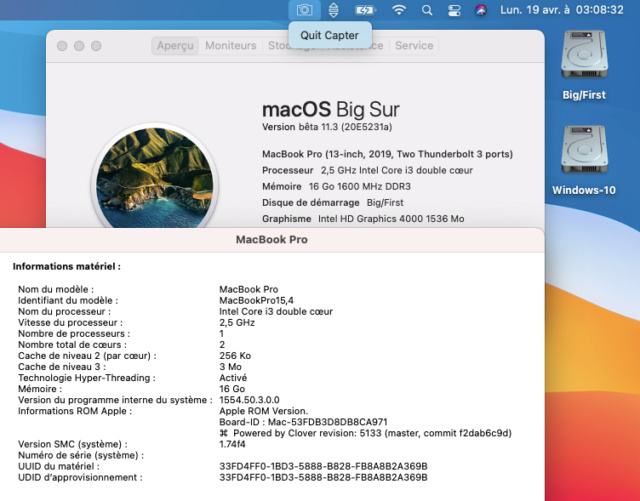The width and height of the screenshot is (640, 501).
Task: Click the macOS Big Sur heading
Action: point(331,109)
